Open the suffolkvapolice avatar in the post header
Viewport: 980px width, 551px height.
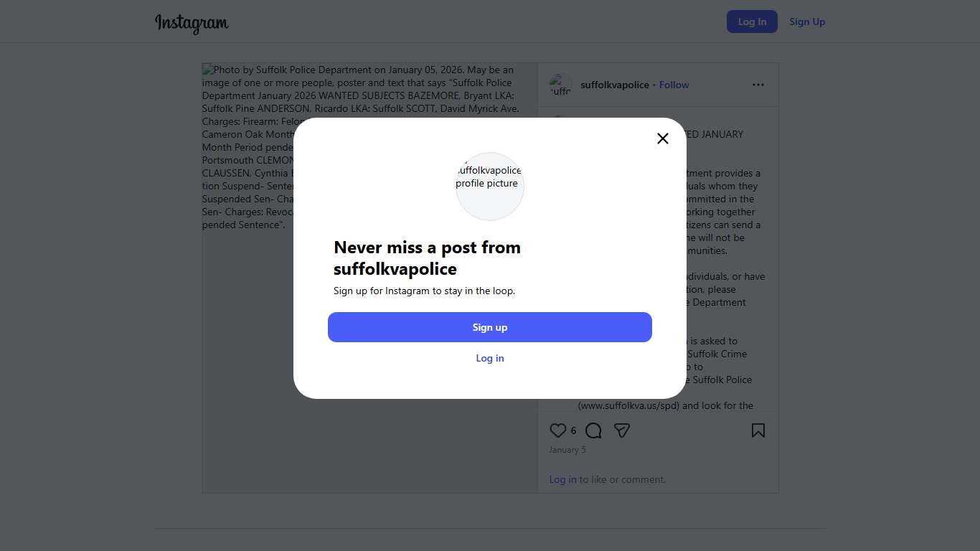click(x=560, y=85)
